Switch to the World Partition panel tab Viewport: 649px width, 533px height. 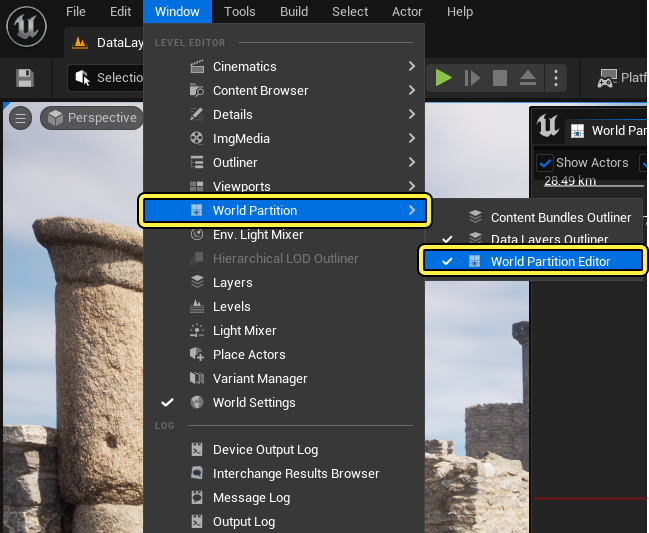(x=607, y=131)
